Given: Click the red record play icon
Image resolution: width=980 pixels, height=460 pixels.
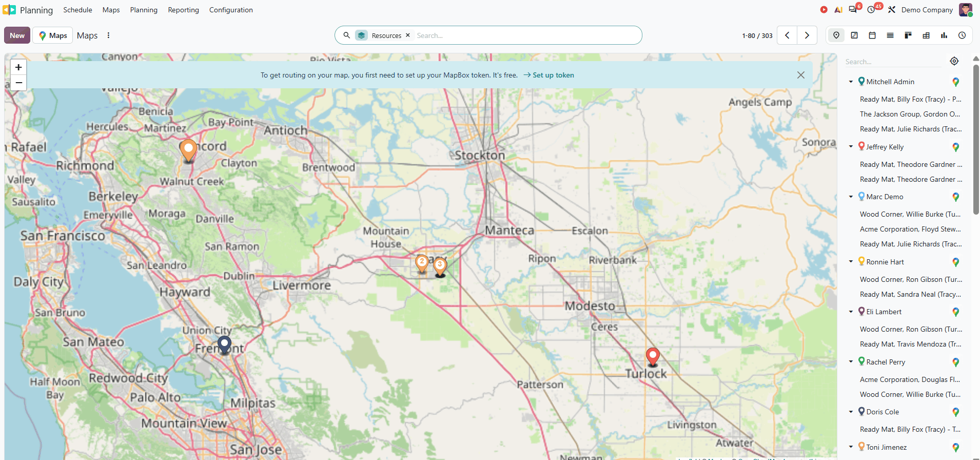Looking at the screenshot, I should (x=824, y=10).
